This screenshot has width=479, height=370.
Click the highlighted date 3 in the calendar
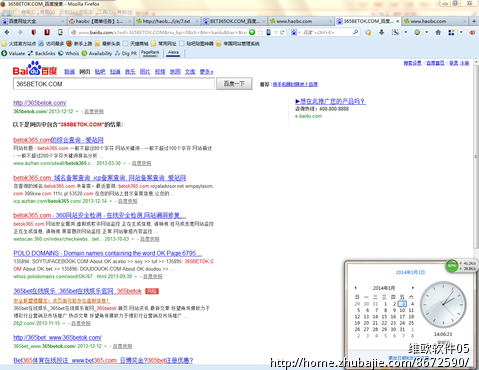pos(402,304)
